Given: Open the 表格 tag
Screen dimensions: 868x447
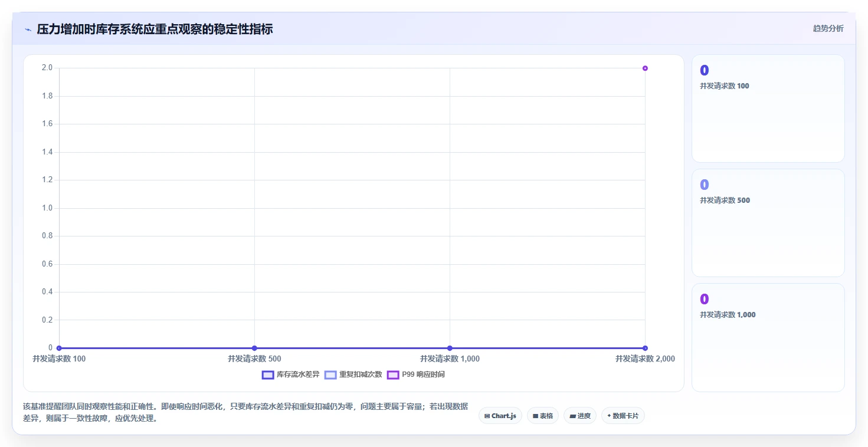Looking at the screenshot, I should coord(543,416).
